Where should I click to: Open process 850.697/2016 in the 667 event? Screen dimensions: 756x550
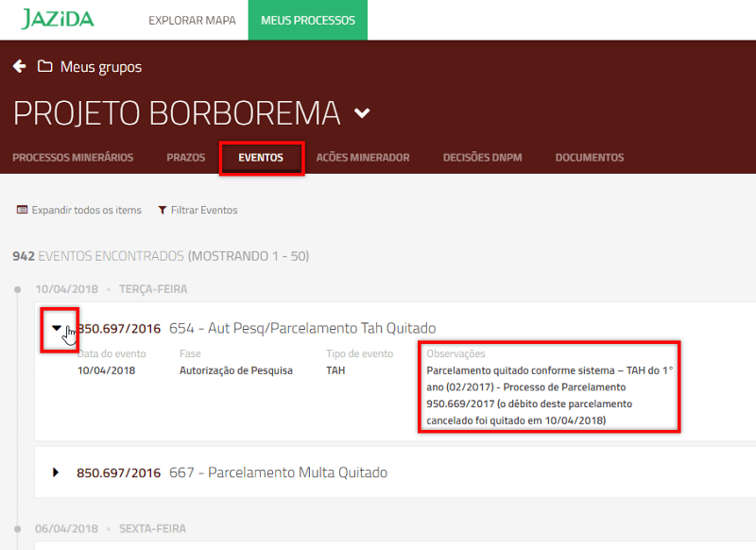click(118, 472)
